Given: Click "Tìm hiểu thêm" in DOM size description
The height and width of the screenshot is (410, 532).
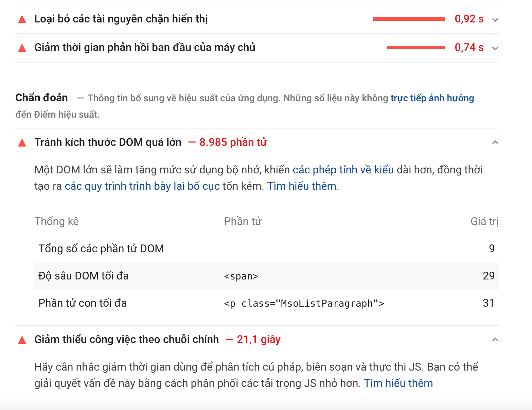Looking at the screenshot, I should pos(302,186).
